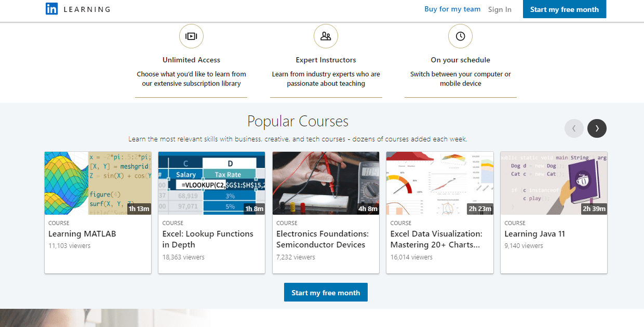This screenshot has width=644, height=327.
Task: Select the Learning Java 11 title
Action: tap(534, 234)
